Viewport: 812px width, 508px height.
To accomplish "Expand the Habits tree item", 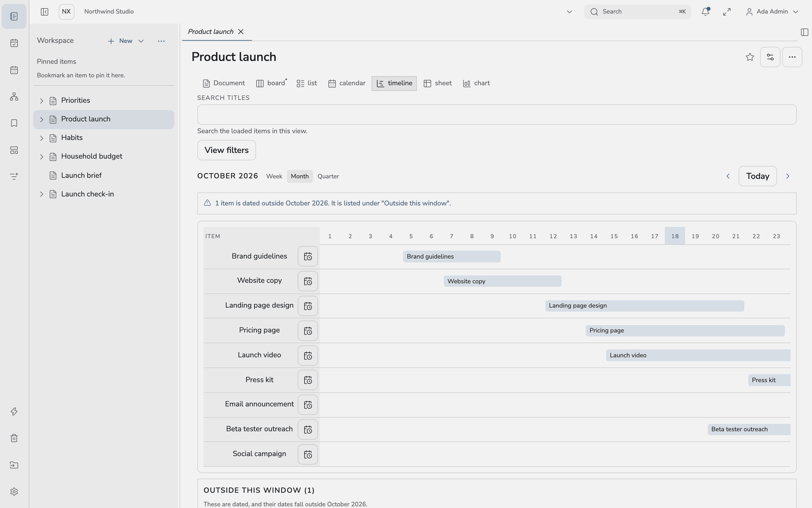I will coord(42,138).
